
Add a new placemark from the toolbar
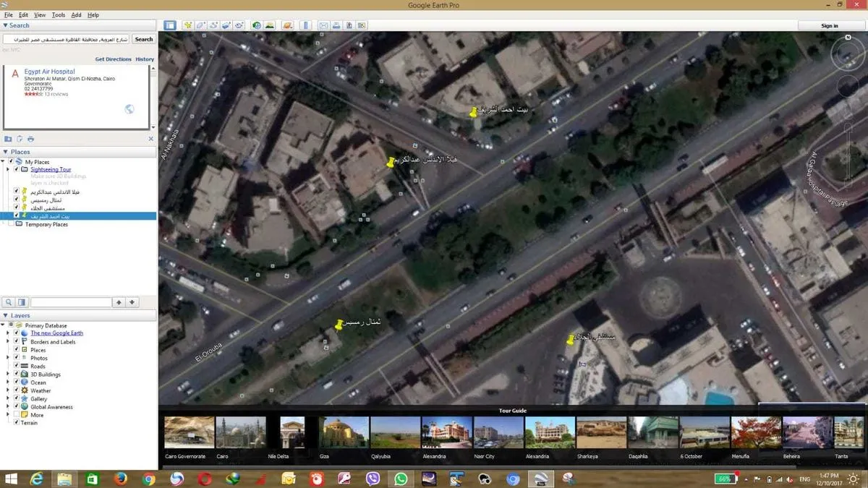pyautogui.click(x=188, y=25)
